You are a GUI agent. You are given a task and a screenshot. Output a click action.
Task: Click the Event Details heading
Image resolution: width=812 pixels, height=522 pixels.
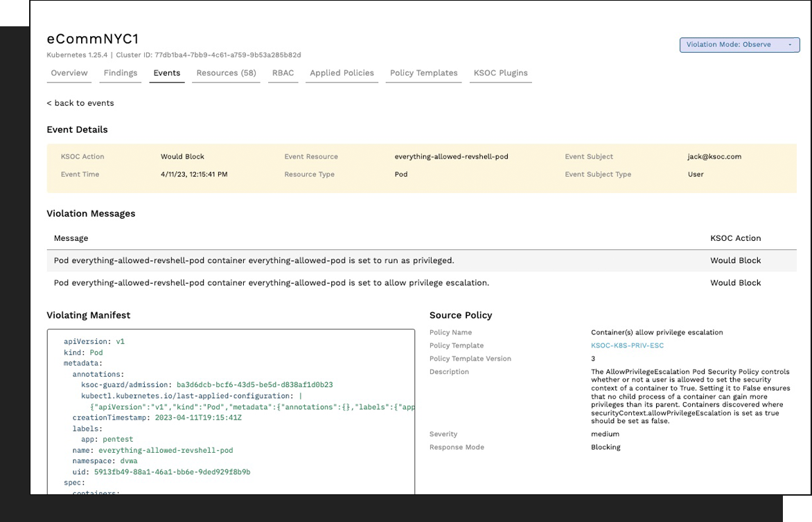[77, 130]
